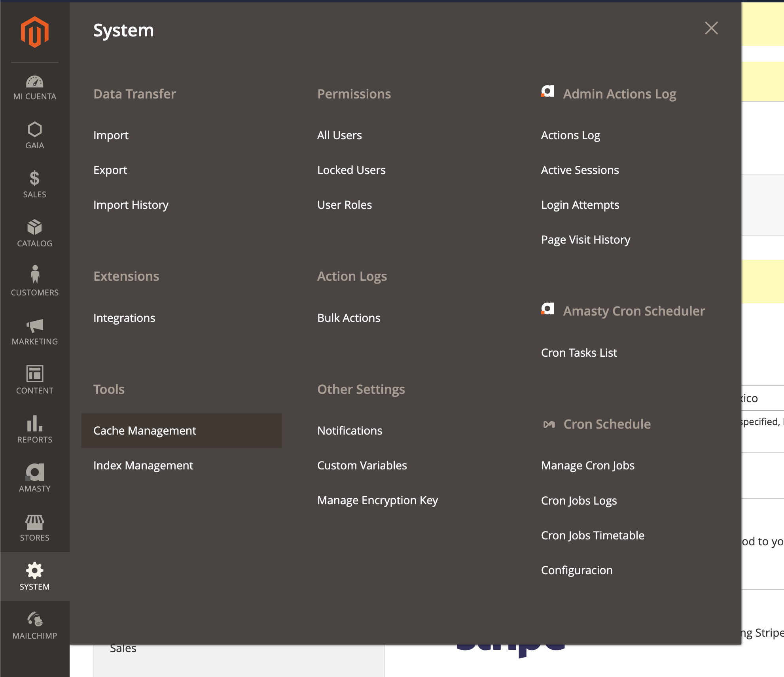Open Manage Encryption Key setting
This screenshot has width=784, height=677.
[x=377, y=500]
